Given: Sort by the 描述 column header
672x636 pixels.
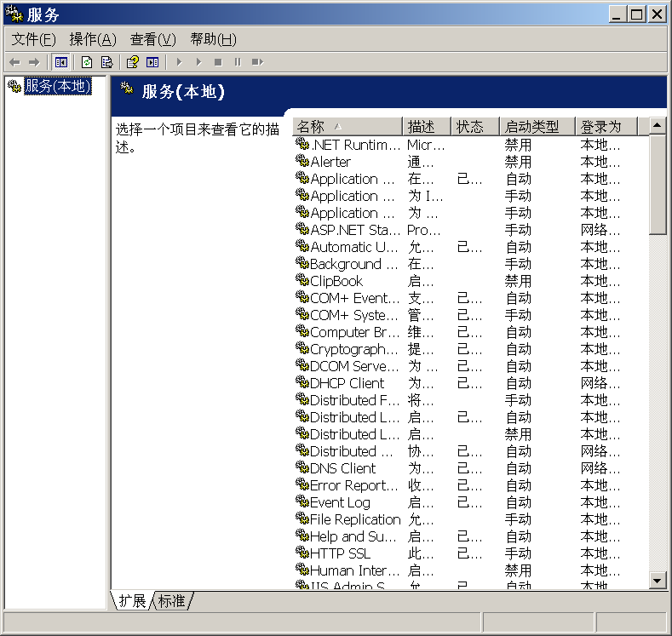Looking at the screenshot, I should pos(427,127).
